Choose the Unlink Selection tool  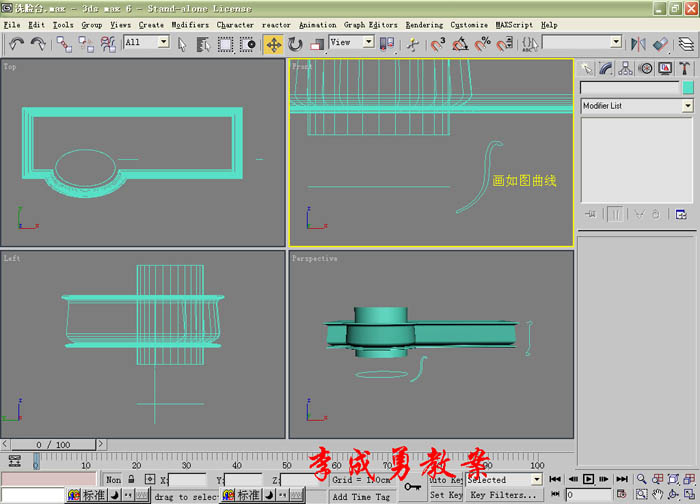point(86,44)
